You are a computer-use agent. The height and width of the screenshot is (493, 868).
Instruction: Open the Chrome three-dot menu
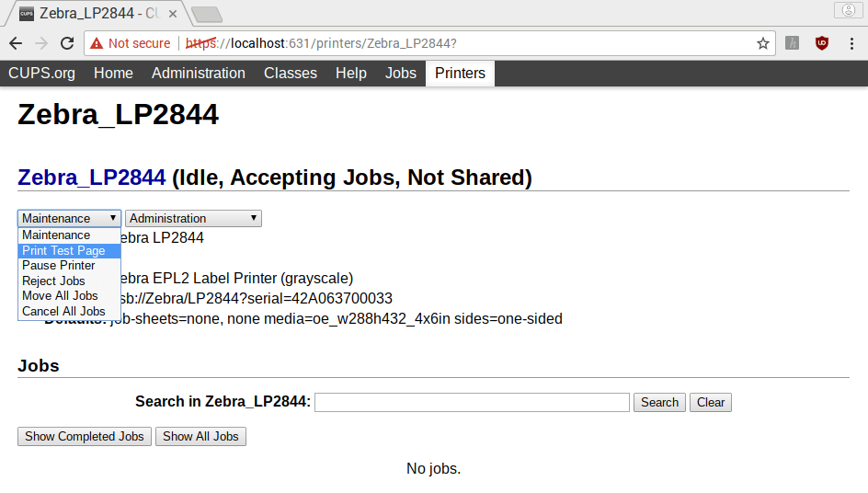(851, 43)
